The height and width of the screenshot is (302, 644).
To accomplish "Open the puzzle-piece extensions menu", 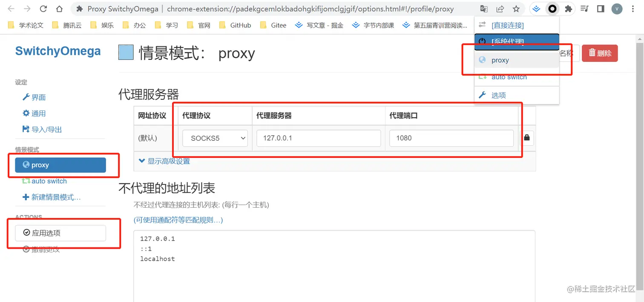I will point(568,9).
